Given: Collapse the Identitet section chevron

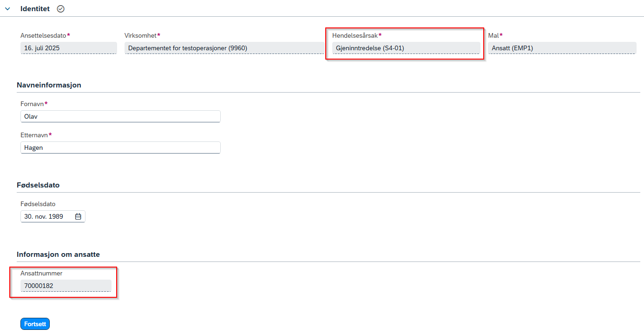Looking at the screenshot, I should click(x=7, y=9).
